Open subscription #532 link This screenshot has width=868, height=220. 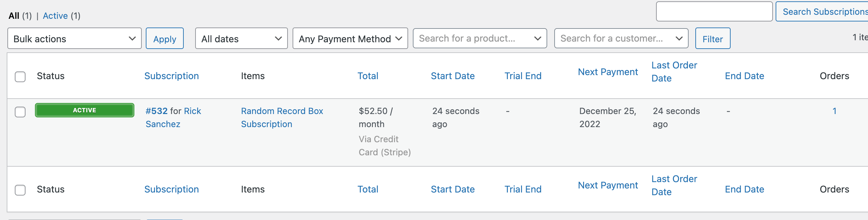point(156,111)
